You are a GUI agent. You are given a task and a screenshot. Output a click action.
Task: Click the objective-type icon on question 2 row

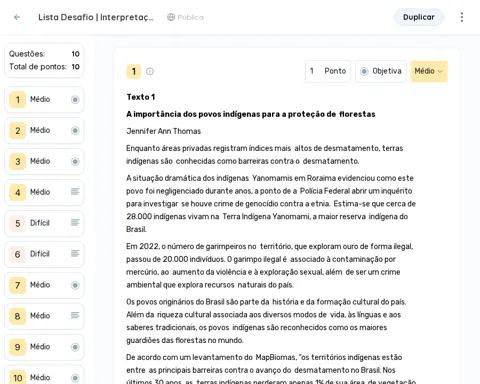[75, 131]
